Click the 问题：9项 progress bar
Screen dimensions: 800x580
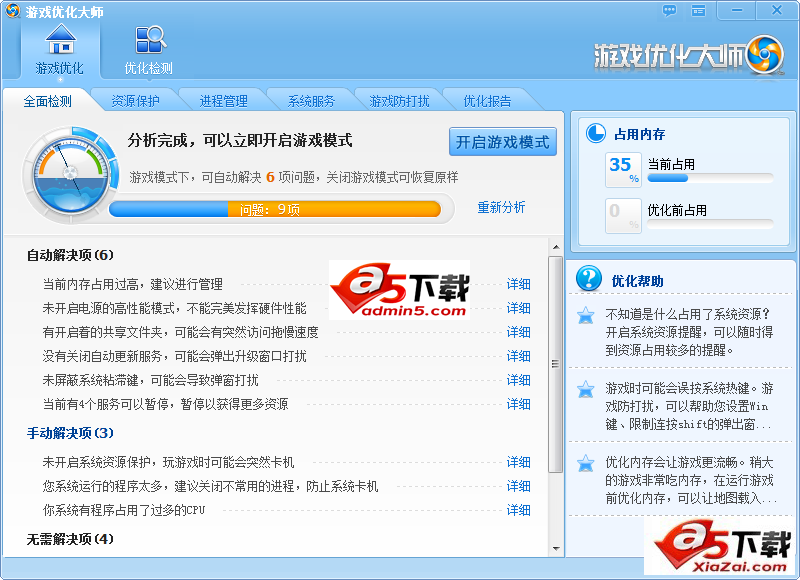(275, 209)
